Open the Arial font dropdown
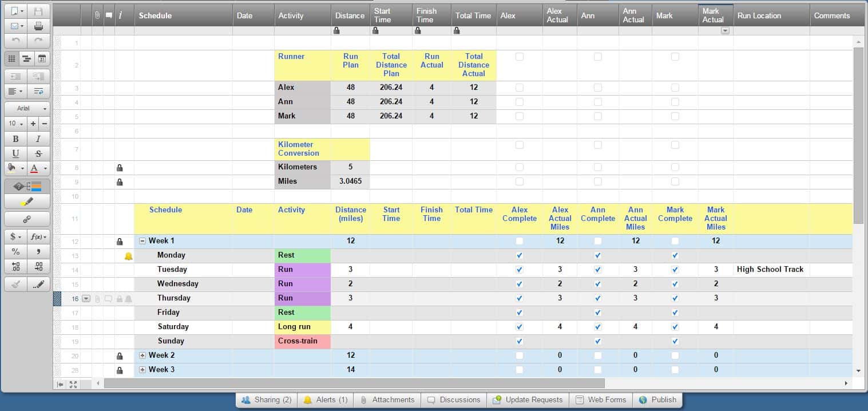Image resolution: width=868 pixels, height=411 pixels. [26, 108]
